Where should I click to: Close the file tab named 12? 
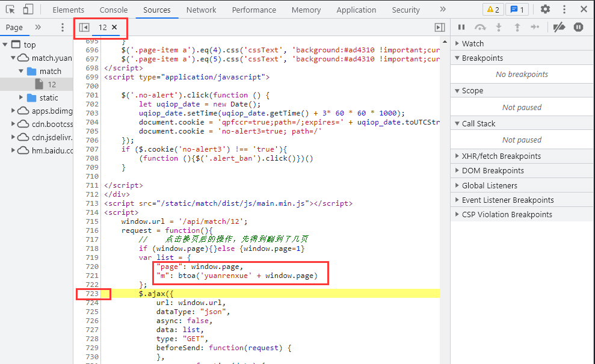click(x=114, y=28)
